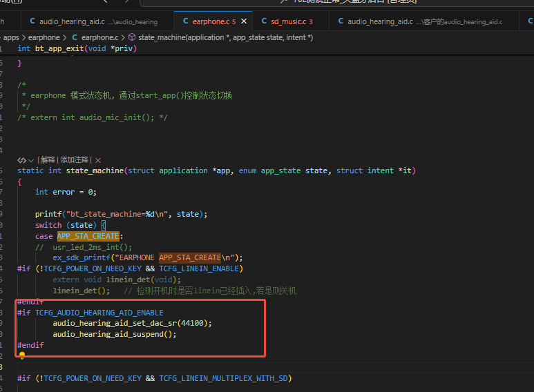Click the extern void linein_det declaration
Screen dimensions: 534x392
(x=117, y=280)
